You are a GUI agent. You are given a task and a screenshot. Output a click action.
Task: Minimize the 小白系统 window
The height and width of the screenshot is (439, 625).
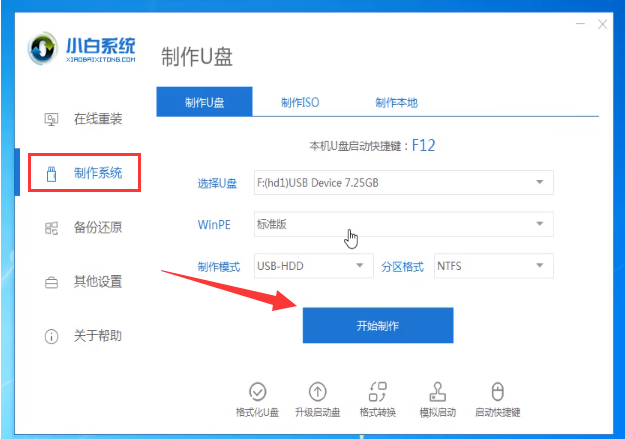coord(580,24)
